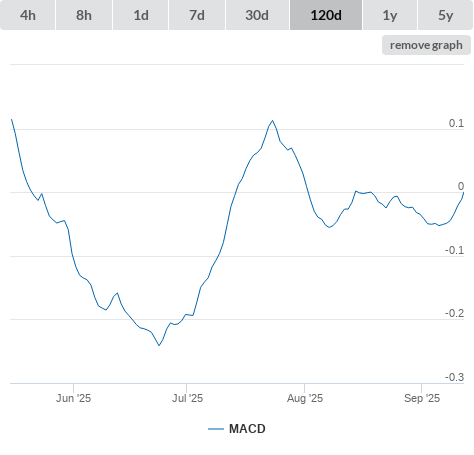474x455 pixels.
Task: Click the MACD lowest trough in June
Action: [159, 345]
